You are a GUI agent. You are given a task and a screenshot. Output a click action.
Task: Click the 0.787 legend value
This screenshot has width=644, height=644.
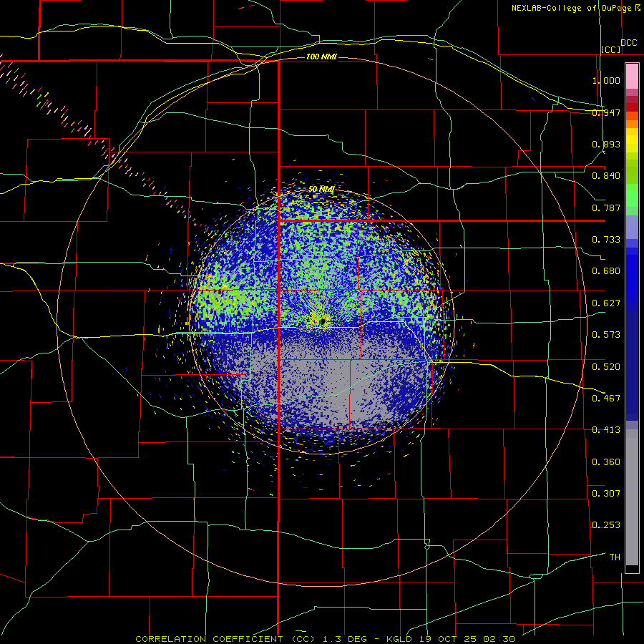coord(606,208)
